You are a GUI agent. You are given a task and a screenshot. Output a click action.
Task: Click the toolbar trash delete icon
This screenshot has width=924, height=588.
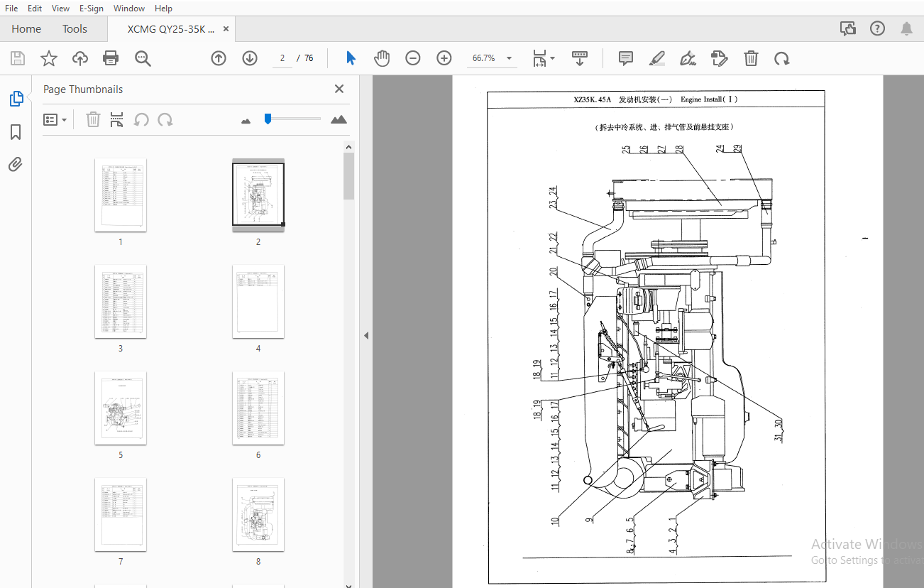click(752, 58)
